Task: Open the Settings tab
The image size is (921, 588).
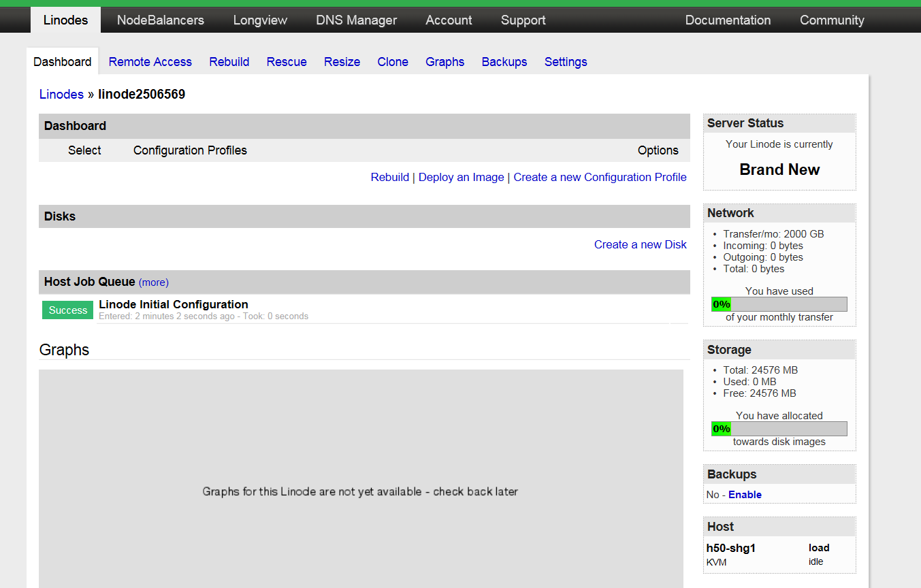Action: tap(566, 62)
